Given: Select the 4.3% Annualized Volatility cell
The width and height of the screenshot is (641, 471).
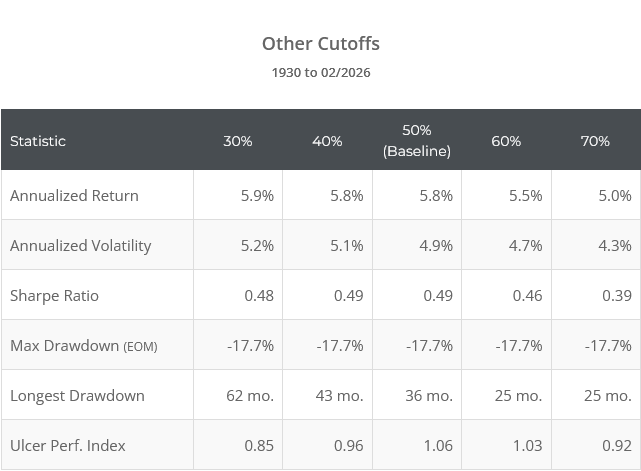Looking at the screenshot, I should (615, 245).
